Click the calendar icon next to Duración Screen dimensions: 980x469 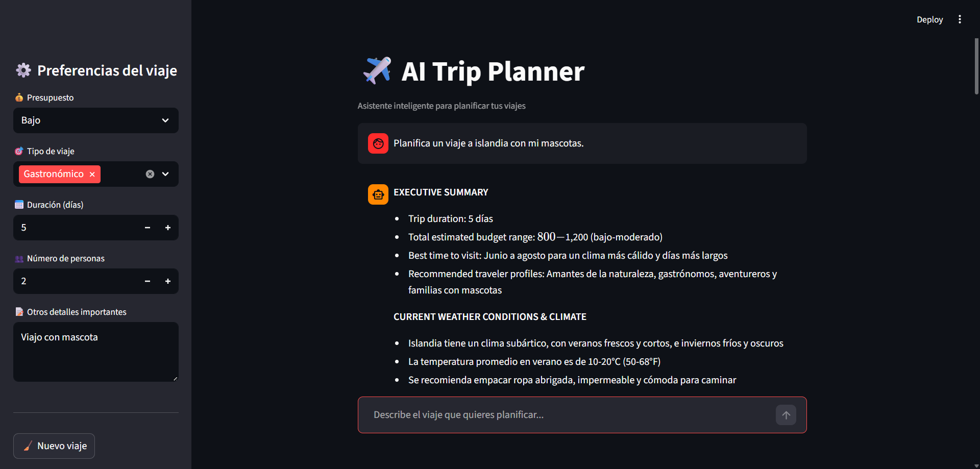(x=19, y=204)
